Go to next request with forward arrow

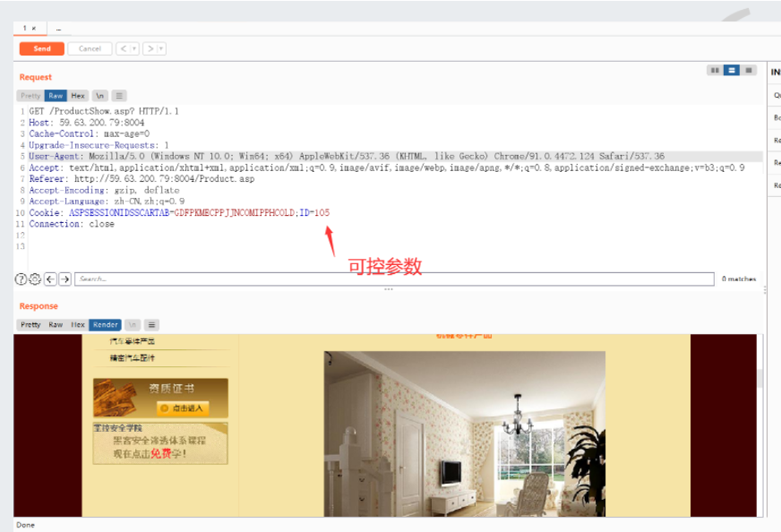tap(150, 48)
